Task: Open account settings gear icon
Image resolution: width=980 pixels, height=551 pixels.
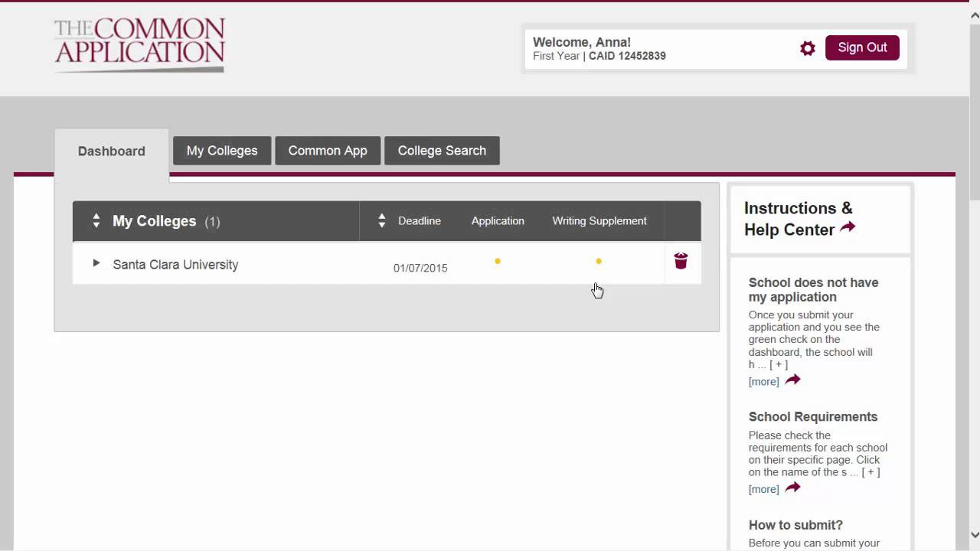Action: (808, 48)
